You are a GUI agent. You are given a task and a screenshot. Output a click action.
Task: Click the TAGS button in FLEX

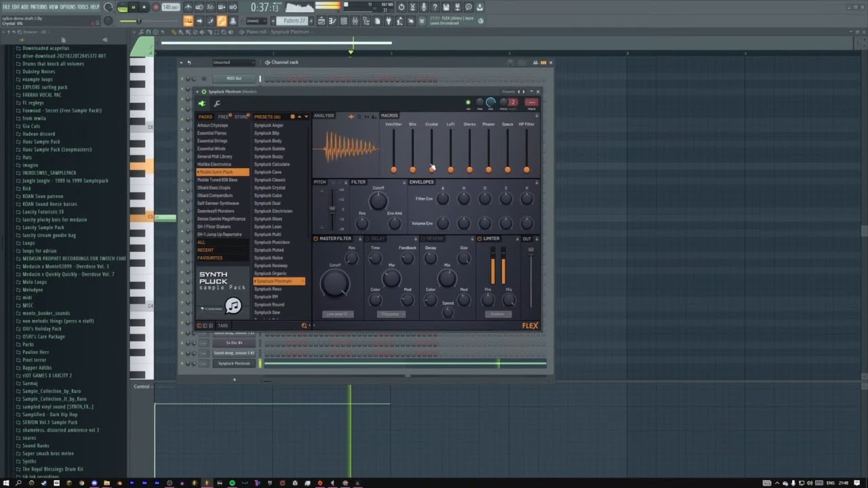click(223, 326)
